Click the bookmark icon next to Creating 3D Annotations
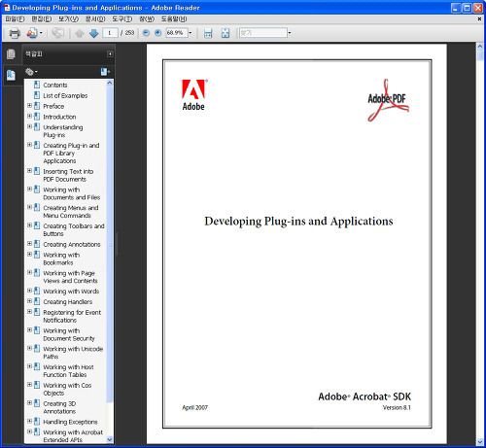 tap(37, 403)
